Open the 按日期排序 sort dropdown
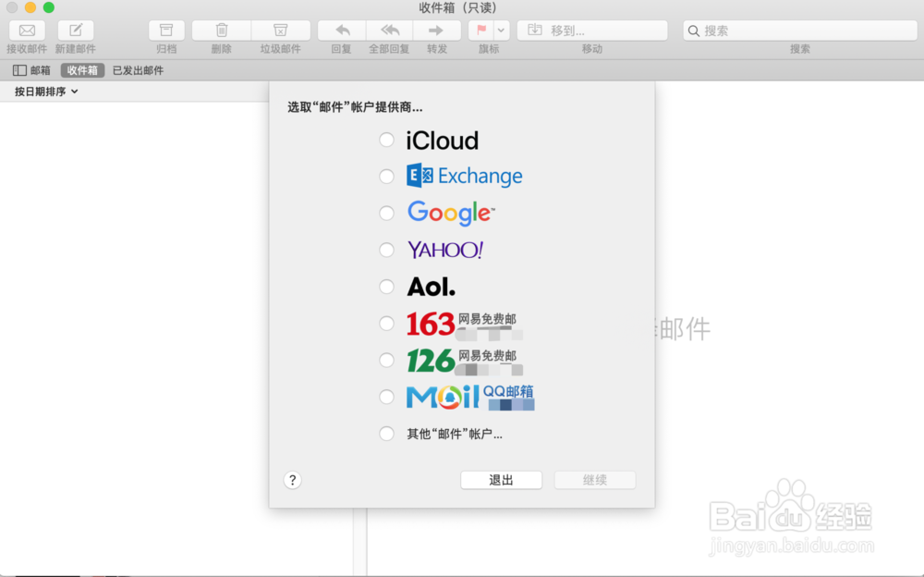924x577 pixels. 46,92
